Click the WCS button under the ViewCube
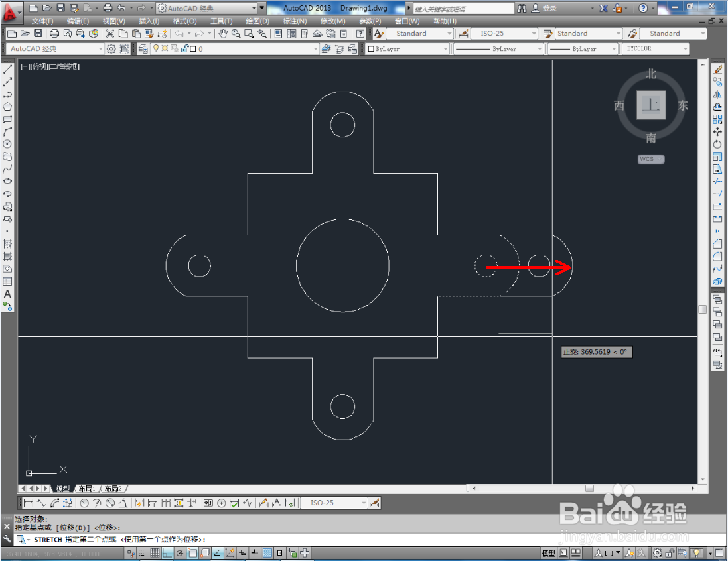 click(x=651, y=159)
